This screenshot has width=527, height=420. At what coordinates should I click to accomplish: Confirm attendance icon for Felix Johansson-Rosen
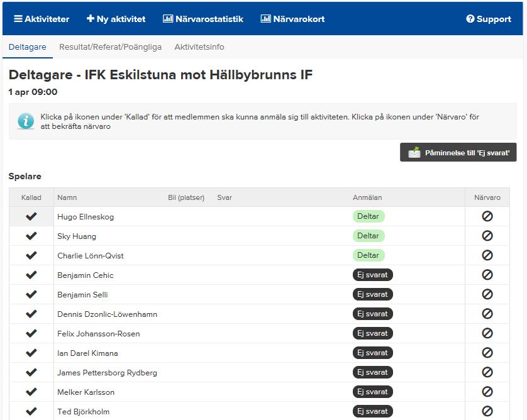pos(487,333)
